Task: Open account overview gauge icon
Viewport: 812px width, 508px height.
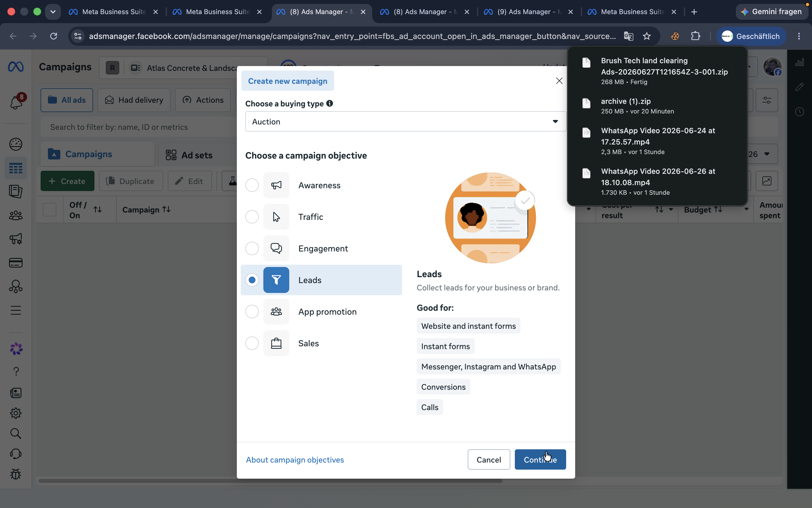Action: click(16, 144)
